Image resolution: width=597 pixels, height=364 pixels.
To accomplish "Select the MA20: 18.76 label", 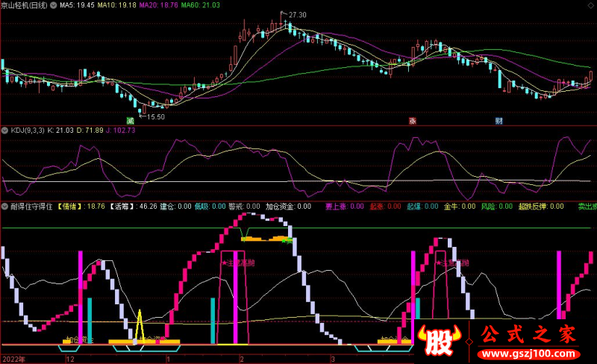I will pos(158,5).
